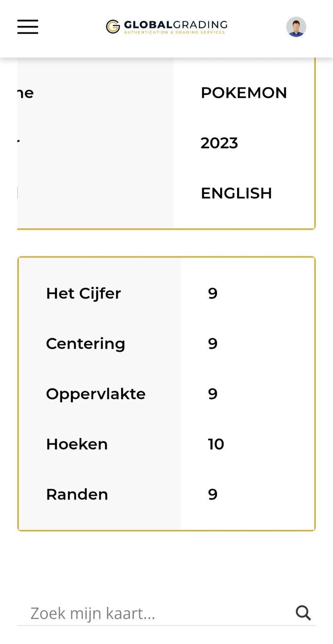Click the Randen row label
The height and width of the screenshot is (644, 333).
77,494
